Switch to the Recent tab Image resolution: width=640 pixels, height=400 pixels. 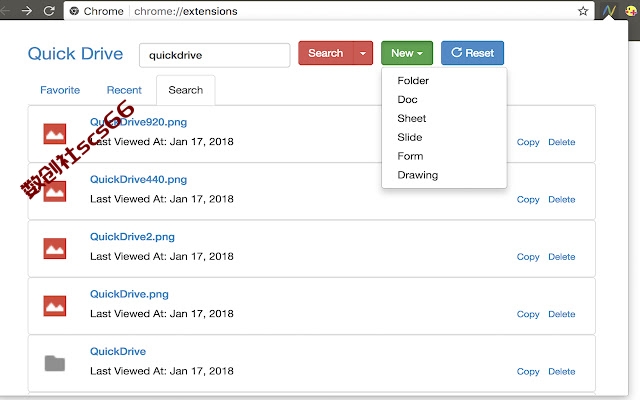[124, 90]
